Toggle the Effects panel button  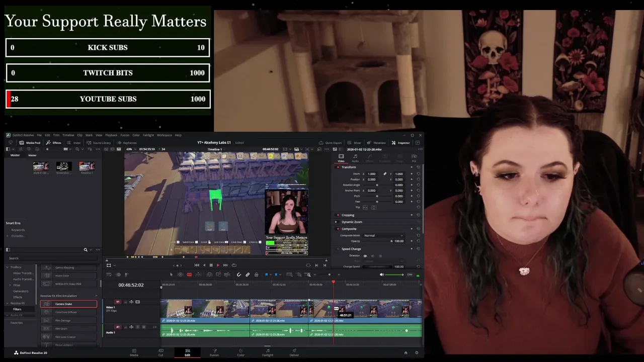point(53,143)
